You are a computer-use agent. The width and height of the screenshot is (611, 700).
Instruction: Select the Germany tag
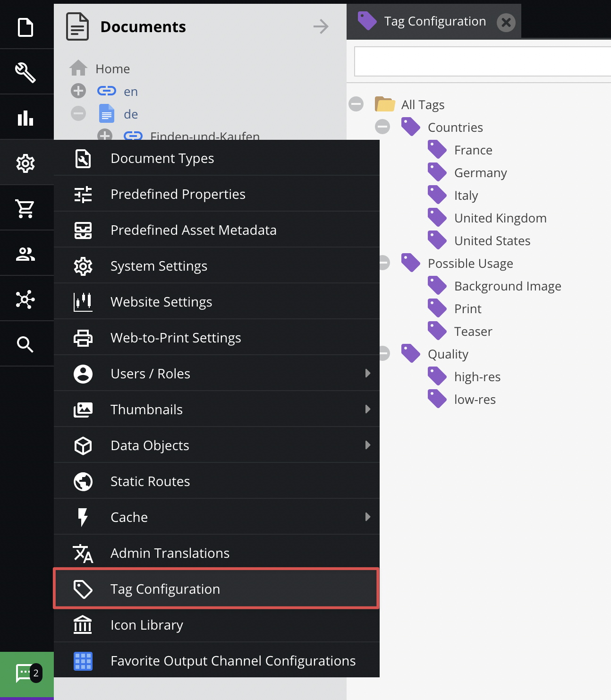pyautogui.click(x=480, y=173)
